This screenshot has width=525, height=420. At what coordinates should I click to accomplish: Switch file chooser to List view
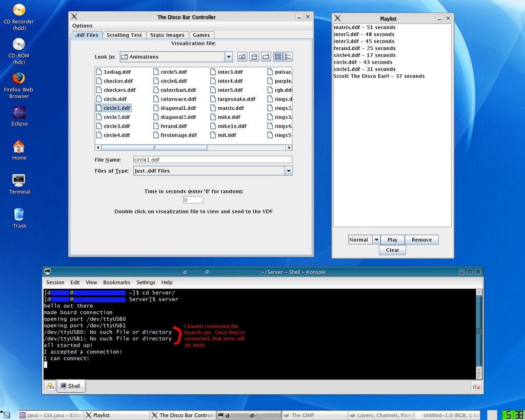(278, 57)
